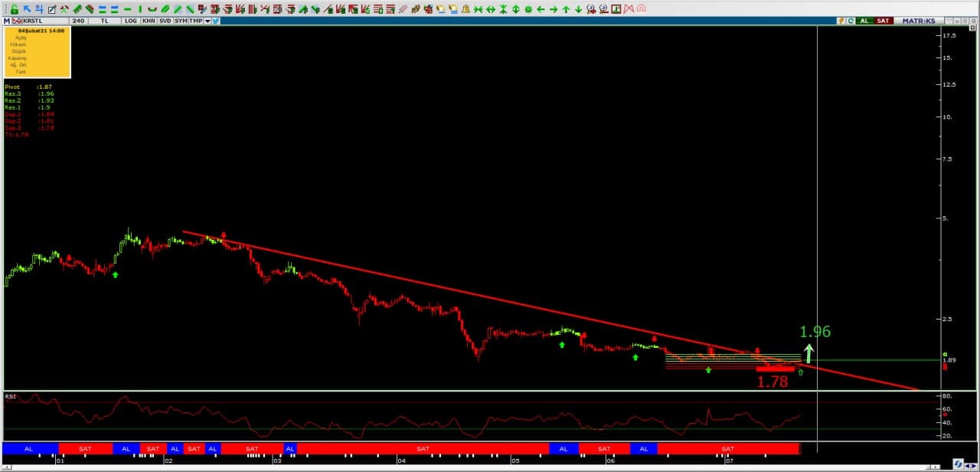Click the framed chart picture icon
The image size is (980, 472).
click(616, 9)
